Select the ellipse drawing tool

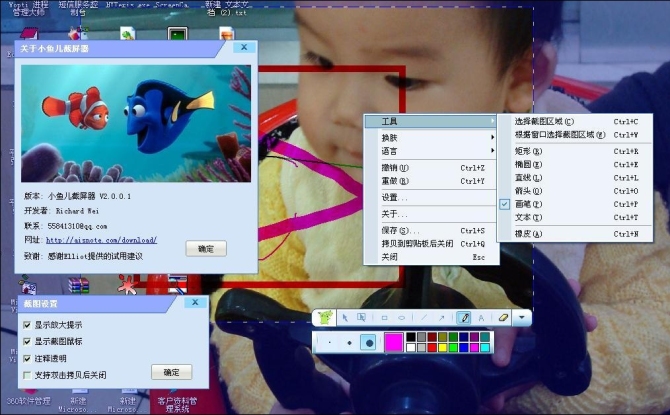coord(402,318)
